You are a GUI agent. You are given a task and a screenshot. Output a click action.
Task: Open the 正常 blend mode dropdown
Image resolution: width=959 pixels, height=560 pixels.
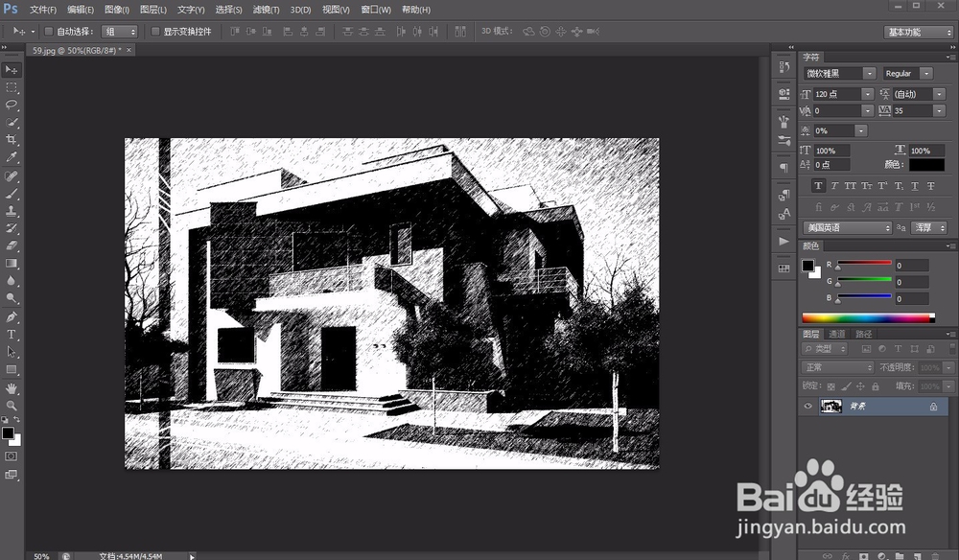[837, 367]
